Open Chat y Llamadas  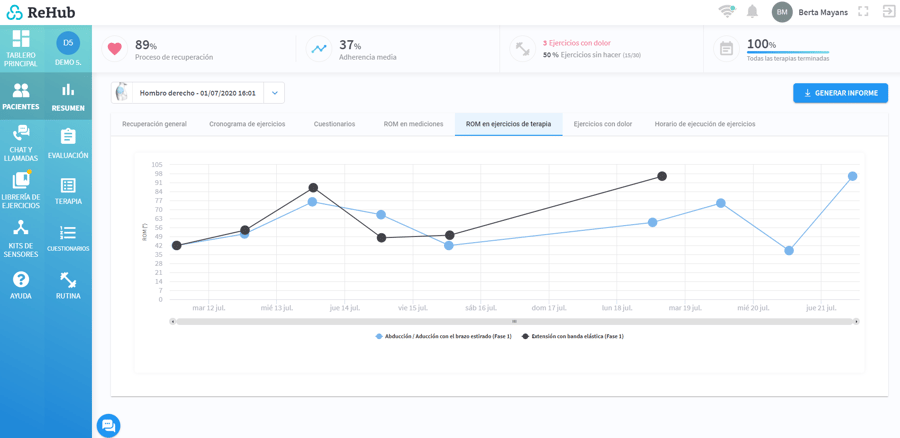click(x=20, y=144)
